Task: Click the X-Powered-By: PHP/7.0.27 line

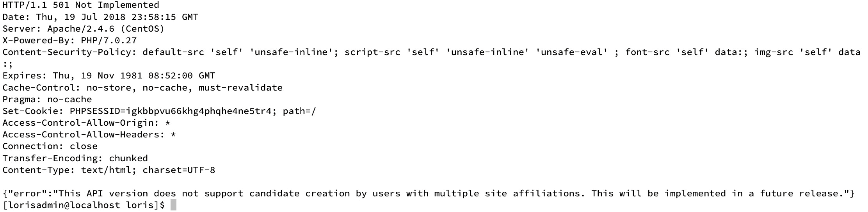Action: click(x=69, y=40)
